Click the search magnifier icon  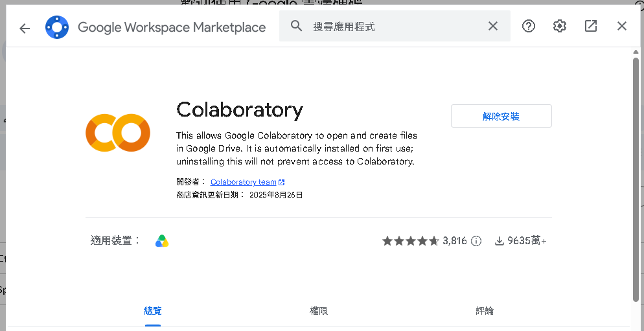(296, 26)
